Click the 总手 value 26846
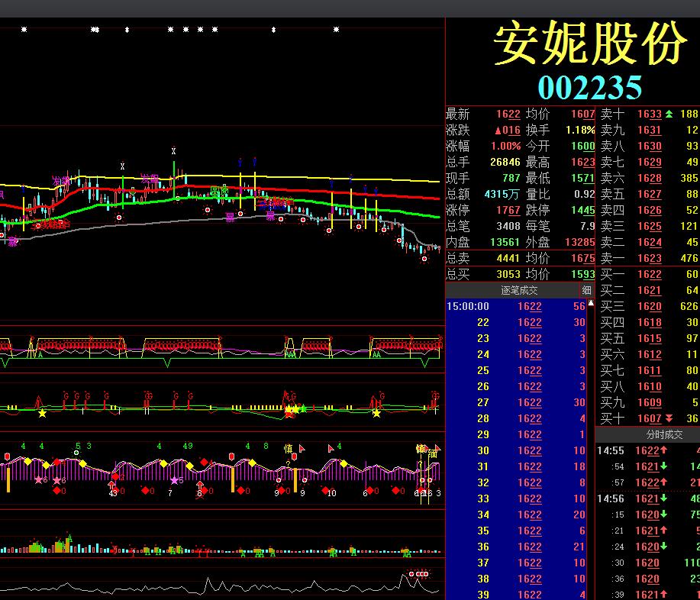Screen dimensions: 700x600 [505, 162]
